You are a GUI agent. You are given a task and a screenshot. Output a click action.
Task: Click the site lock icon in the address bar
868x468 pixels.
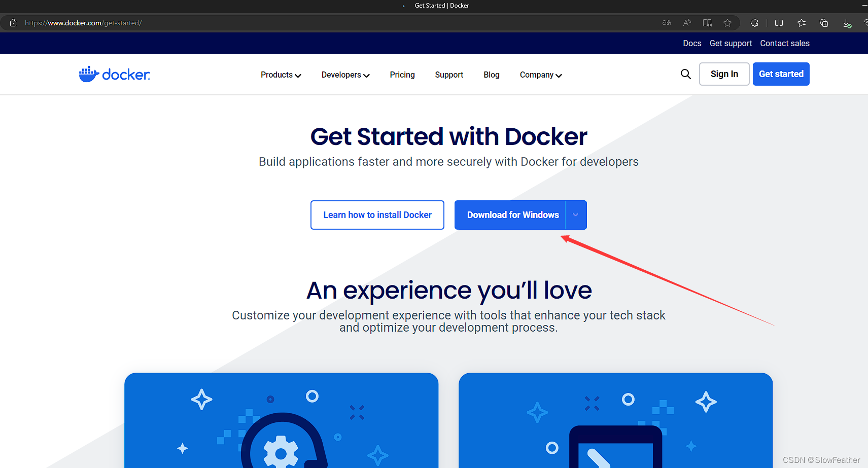point(13,23)
